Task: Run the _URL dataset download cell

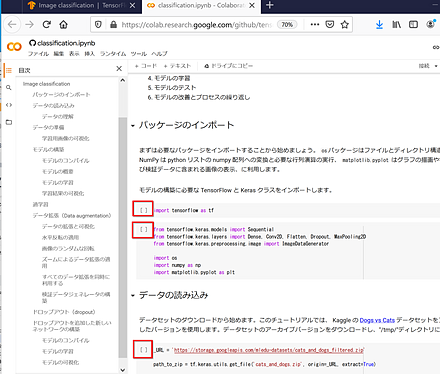Action: tap(143, 350)
